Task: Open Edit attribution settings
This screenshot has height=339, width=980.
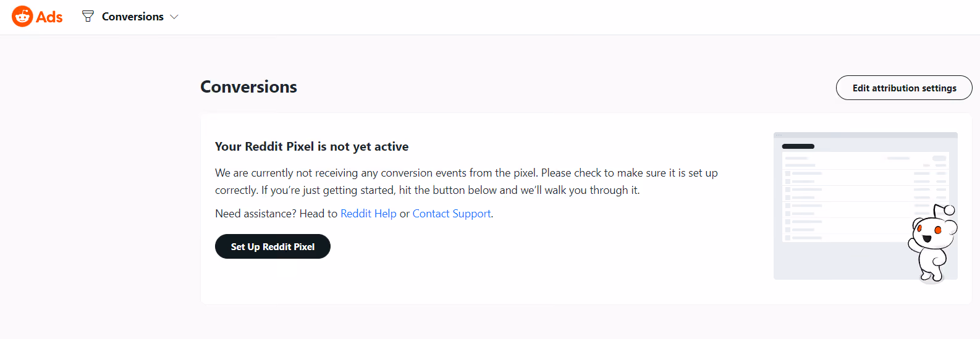Action: click(904, 88)
